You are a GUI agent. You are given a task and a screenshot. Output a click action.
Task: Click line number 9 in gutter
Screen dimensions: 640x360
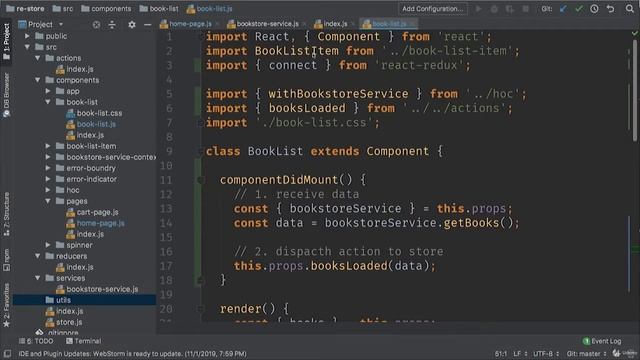coord(169,151)
